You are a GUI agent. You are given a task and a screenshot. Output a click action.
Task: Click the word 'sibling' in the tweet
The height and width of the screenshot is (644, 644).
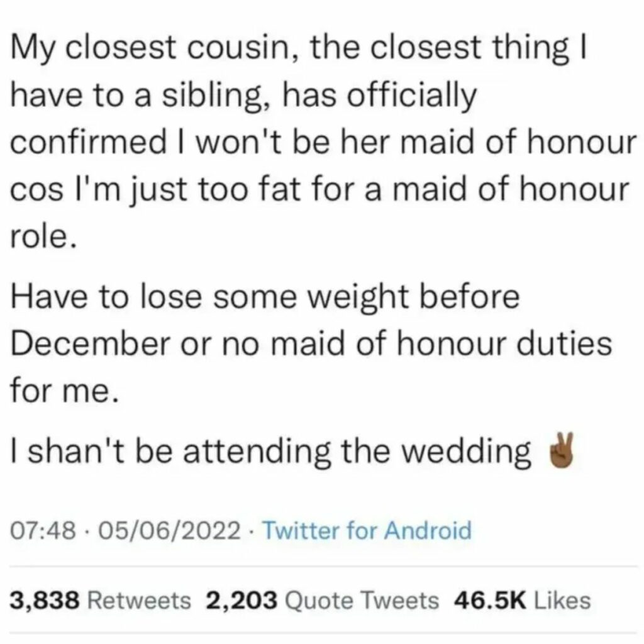(212, 96)
